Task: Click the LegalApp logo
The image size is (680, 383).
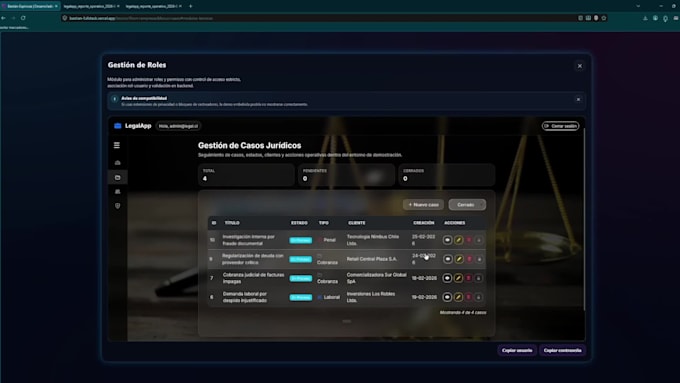Action: pos(133,126)
